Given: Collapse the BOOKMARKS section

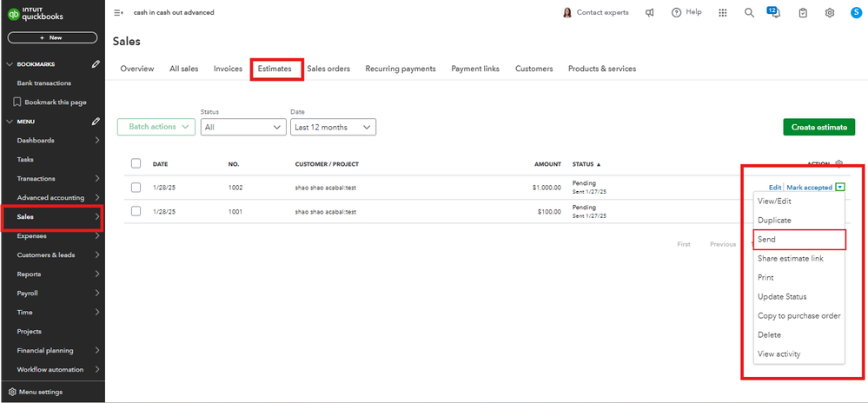Looking at the screenshot, I should (x=10, y=64).
